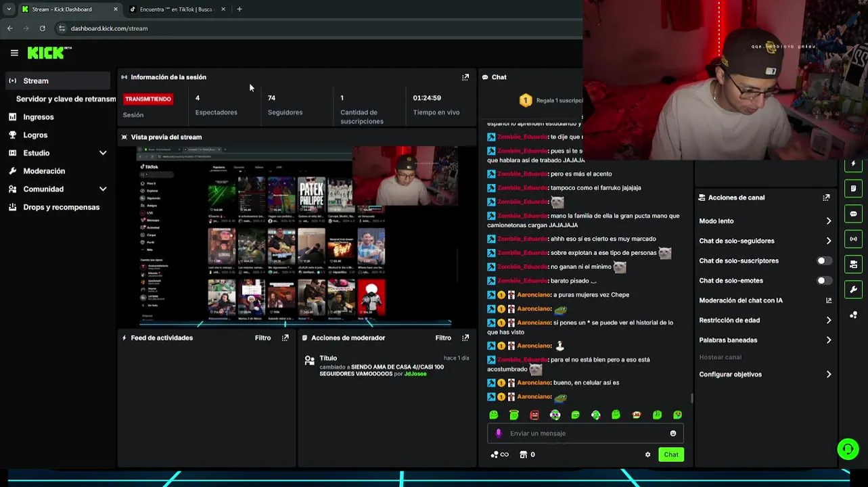This screenshot has width=868, height=487.
Task: Click the green Chat send button
Action: 671,455
